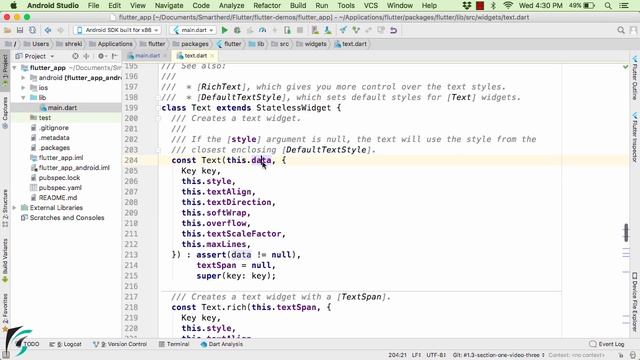The image size is (640, 360).
Task: Click the Project panel hide icon
Action: pyautogui.click(x=115, y=56)
